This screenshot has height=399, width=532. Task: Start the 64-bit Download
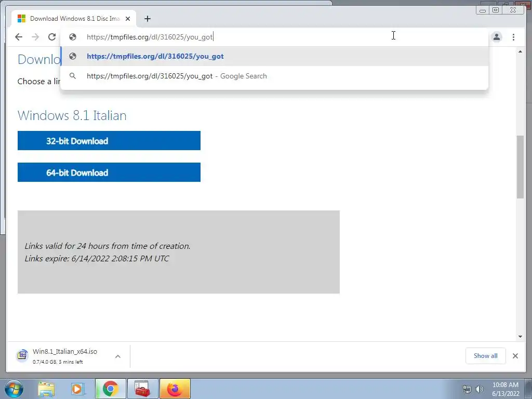point(109,172)
